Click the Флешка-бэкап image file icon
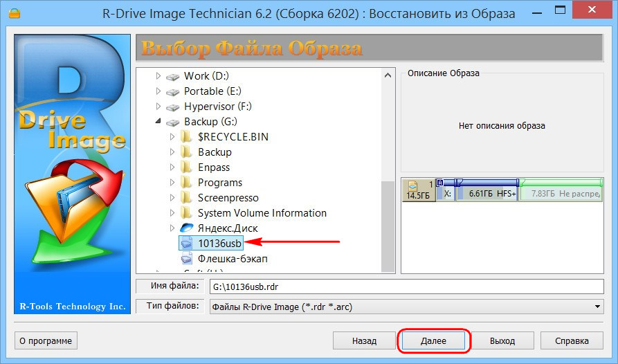 point(186,259)
